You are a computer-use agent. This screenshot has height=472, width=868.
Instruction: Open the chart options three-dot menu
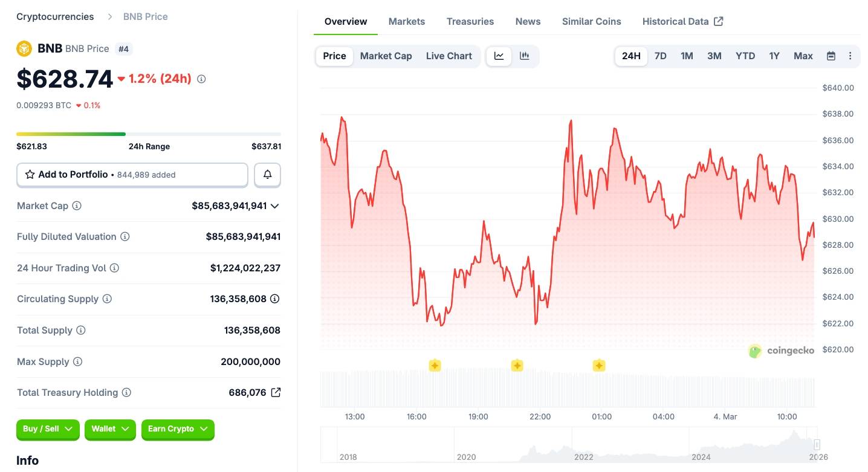tap(850, 56)
